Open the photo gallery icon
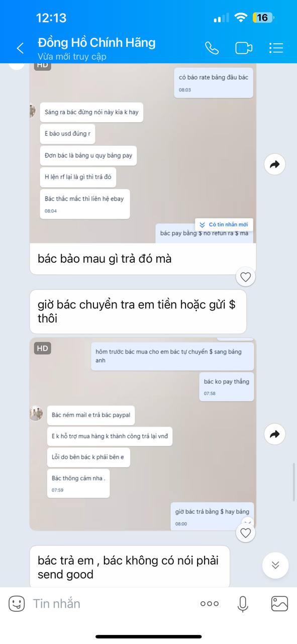 (279, 603)
